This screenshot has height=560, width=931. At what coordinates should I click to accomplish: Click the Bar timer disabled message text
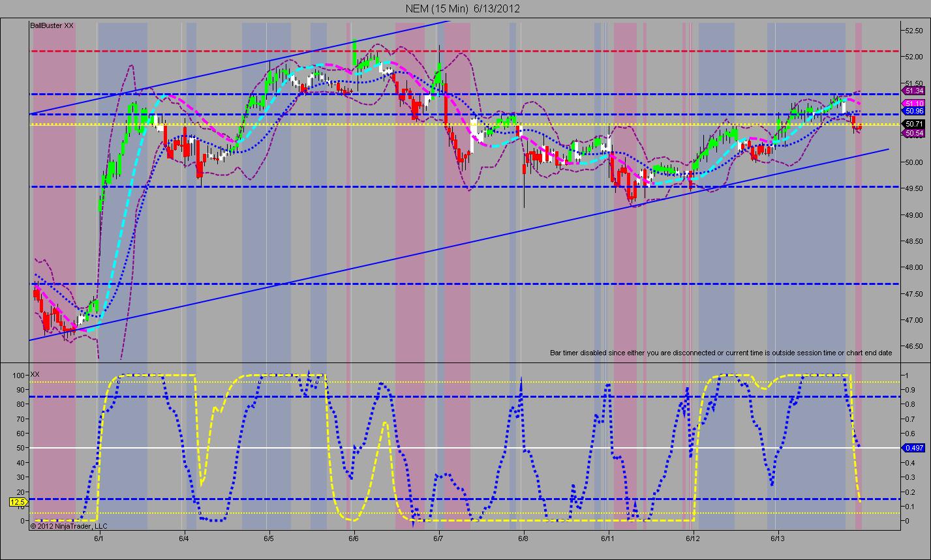coord(721,353)
